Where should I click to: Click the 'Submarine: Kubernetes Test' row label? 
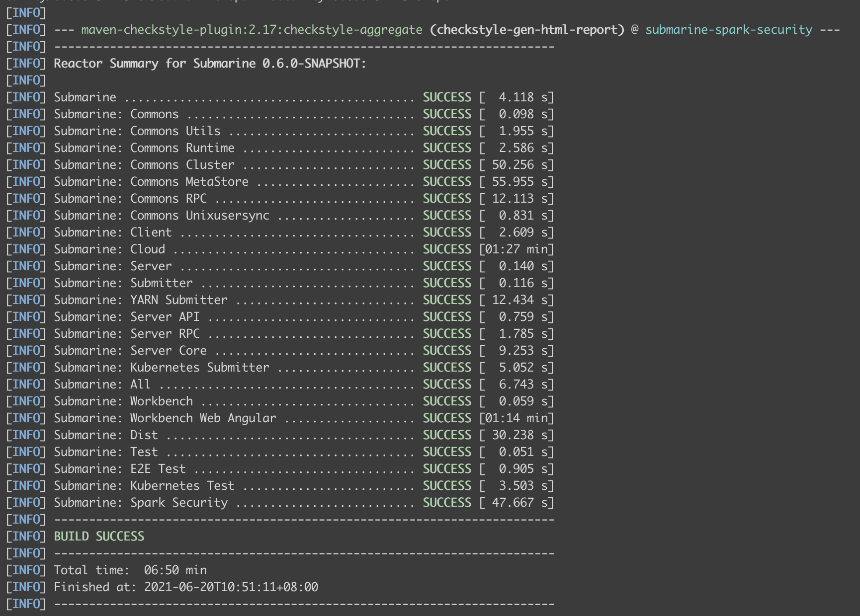tap(144, 486)
